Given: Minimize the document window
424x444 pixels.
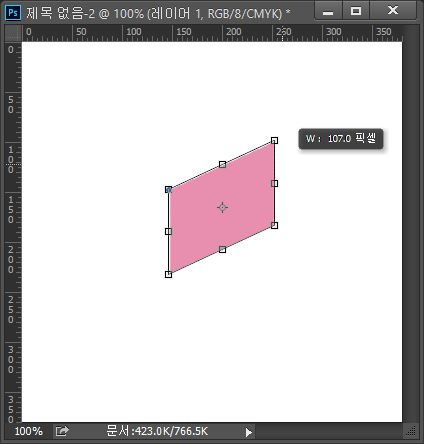Looking at the screenshot, I should (x=328, y=11).
